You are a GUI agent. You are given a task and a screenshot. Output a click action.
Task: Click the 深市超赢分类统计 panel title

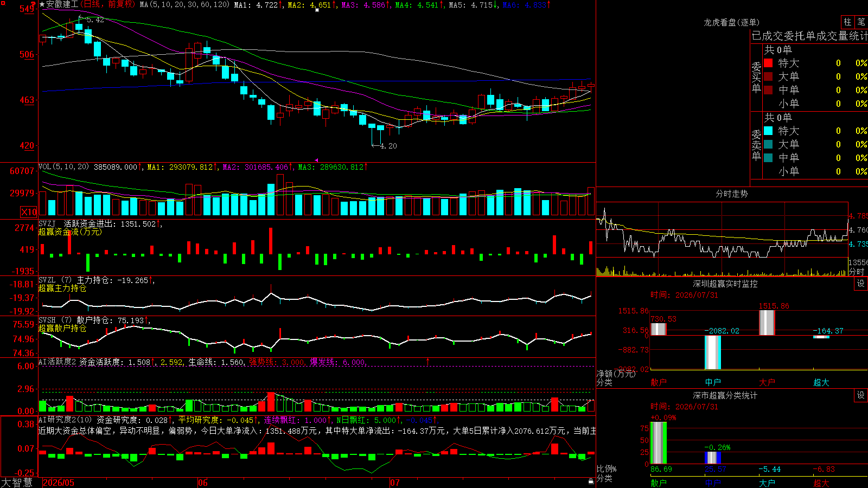pos(725,395)
